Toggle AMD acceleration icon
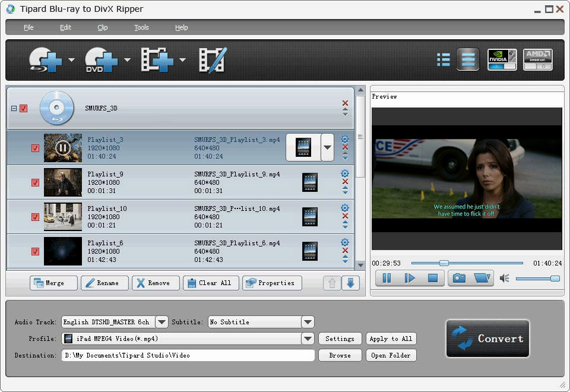The height and width of the screenshot is (392, 570). pyautogui.click(x=538, y=59)
